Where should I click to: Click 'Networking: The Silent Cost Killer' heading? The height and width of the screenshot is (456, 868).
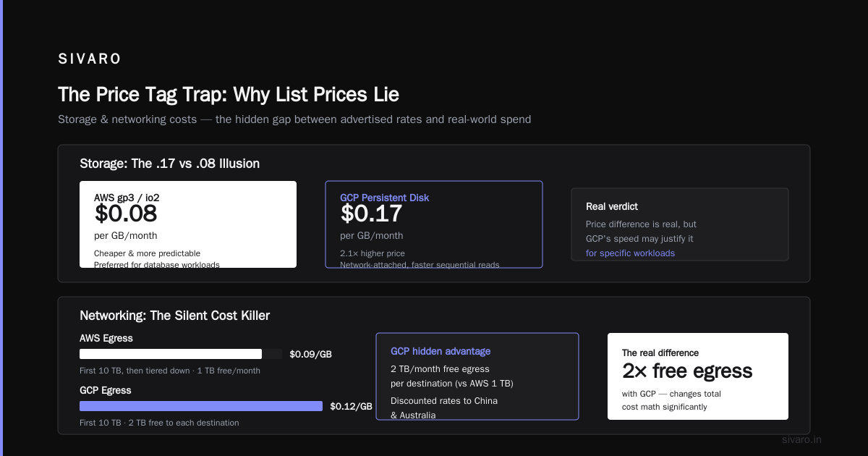click(174, 316)
